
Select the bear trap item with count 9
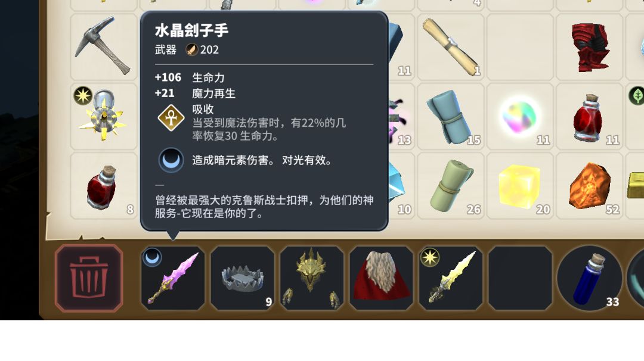[x=242, y=278]
